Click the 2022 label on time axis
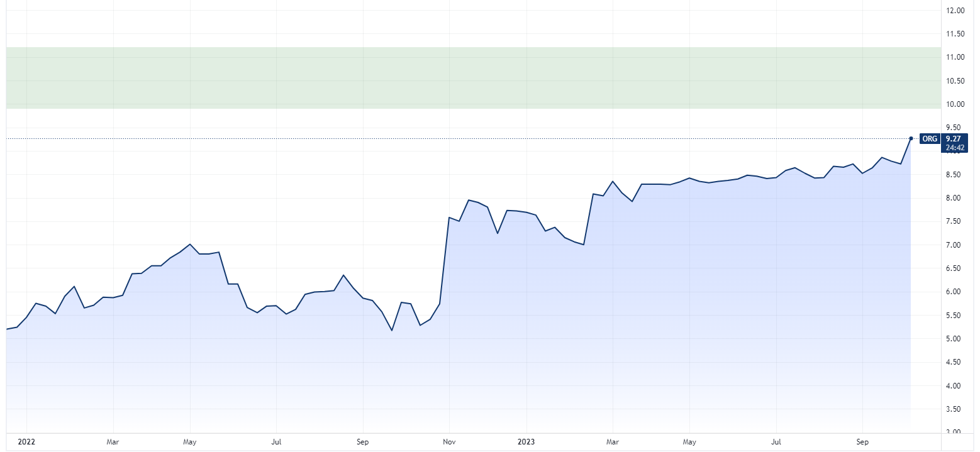The height and width of the screenshot is (452, 980). (x=27, y=442)
